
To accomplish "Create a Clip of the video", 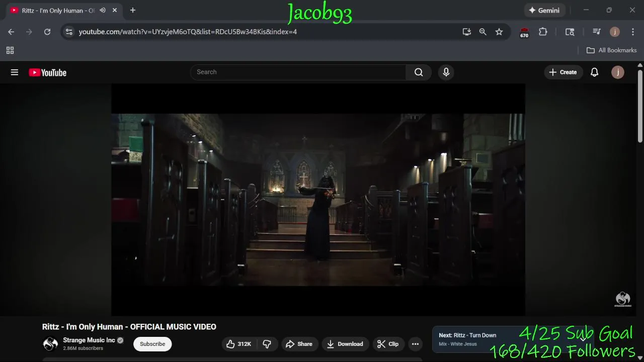I will pyautogui.click(x=388, y=344).
